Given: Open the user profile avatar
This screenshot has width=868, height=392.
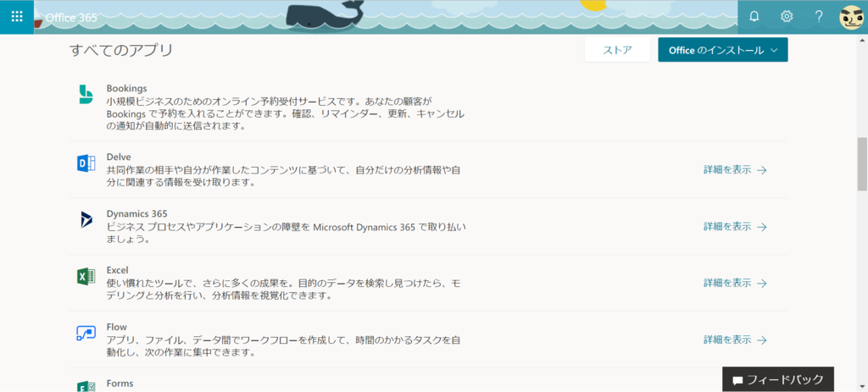Looking at the screenshot, I should click(x=851, y=17).
